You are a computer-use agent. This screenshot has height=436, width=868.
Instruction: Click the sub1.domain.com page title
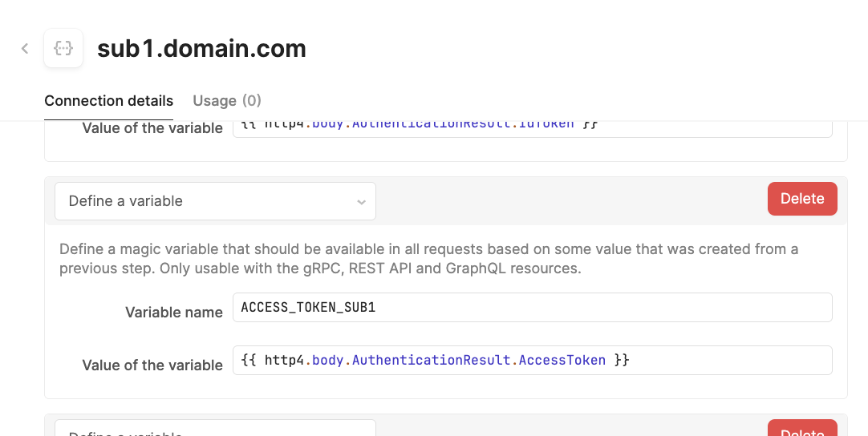201,49
